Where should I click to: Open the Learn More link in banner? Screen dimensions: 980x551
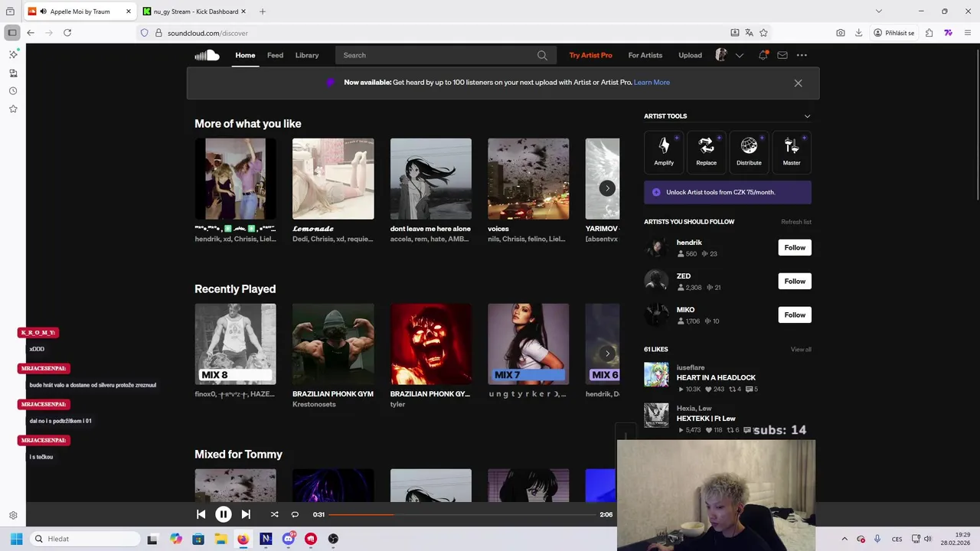[652, 83]
